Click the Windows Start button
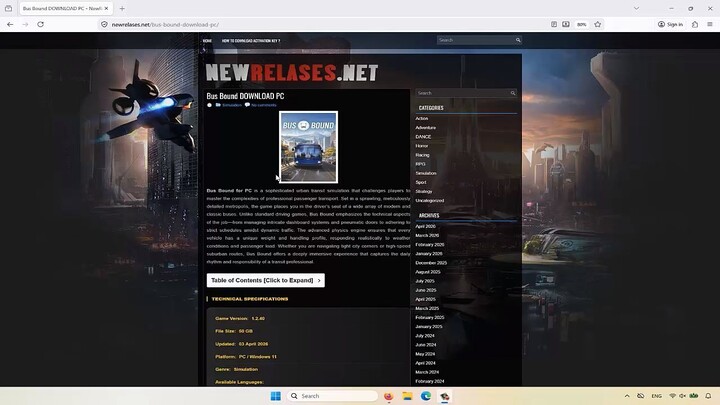 point(275,396)
